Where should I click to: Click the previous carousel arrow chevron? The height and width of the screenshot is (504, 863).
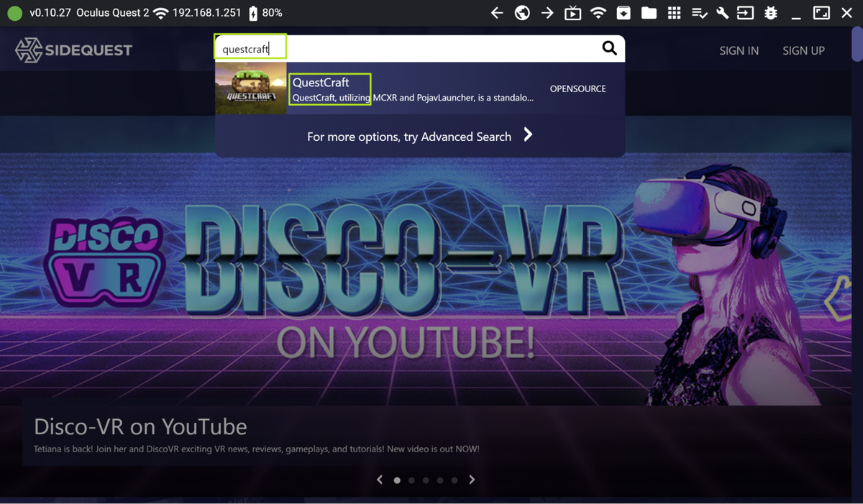tap(380, 480)
